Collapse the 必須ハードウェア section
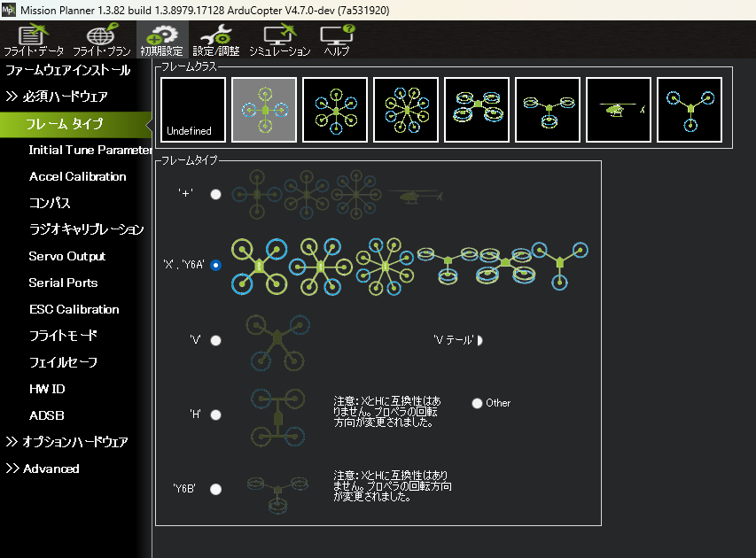Screen dimensions: 756x558 pos(57,97)
